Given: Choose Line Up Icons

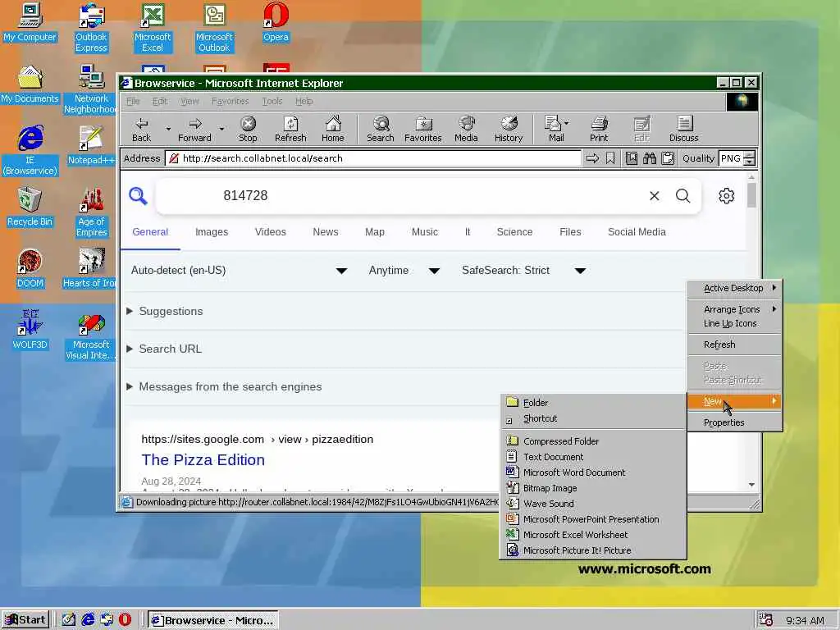Looking at the screenshot, I should pyautogui.click(x=735, y=323).
